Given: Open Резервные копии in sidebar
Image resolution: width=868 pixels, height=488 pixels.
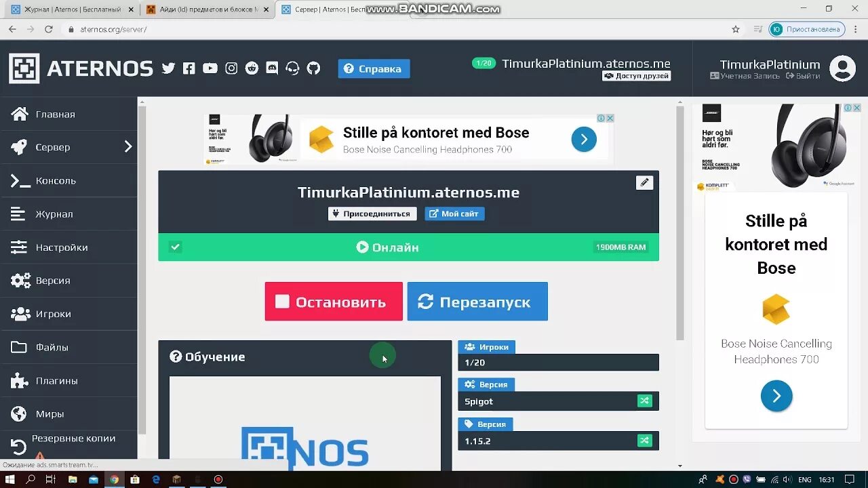Looking at the screenshot, I should [68, 444].
